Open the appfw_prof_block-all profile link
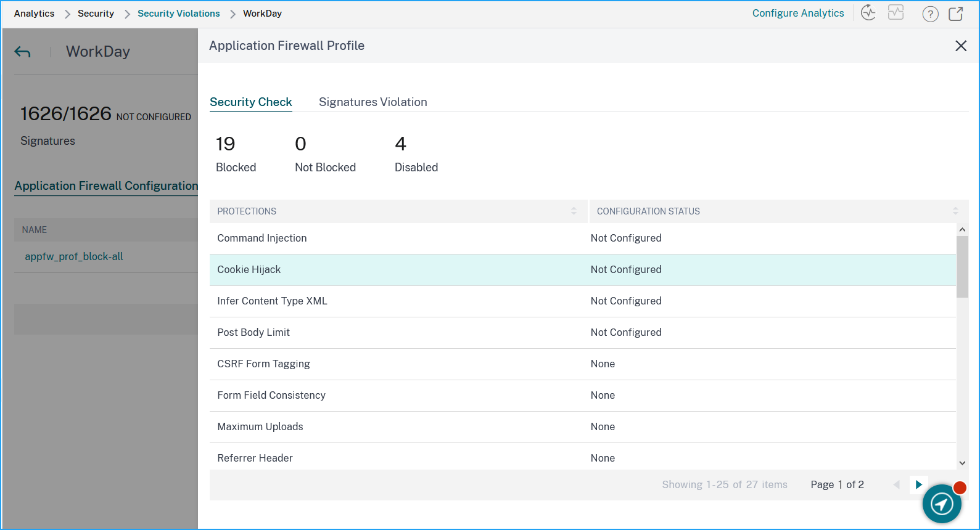Screen dimensions: 980x530 click(74, 256)
